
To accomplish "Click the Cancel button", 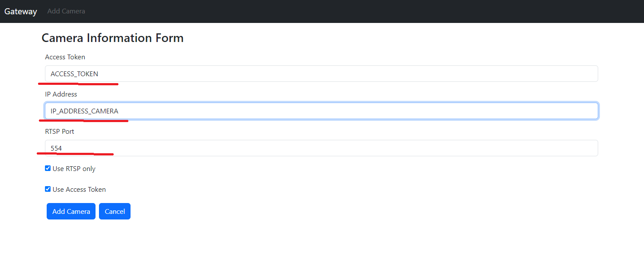I will (115, 211).
